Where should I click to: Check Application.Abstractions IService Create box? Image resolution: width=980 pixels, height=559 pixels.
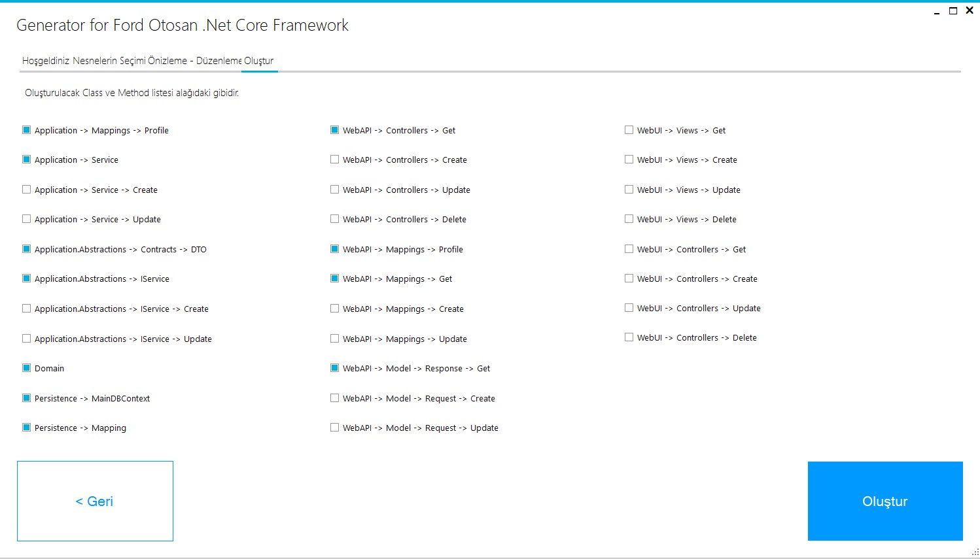(27, 309)
